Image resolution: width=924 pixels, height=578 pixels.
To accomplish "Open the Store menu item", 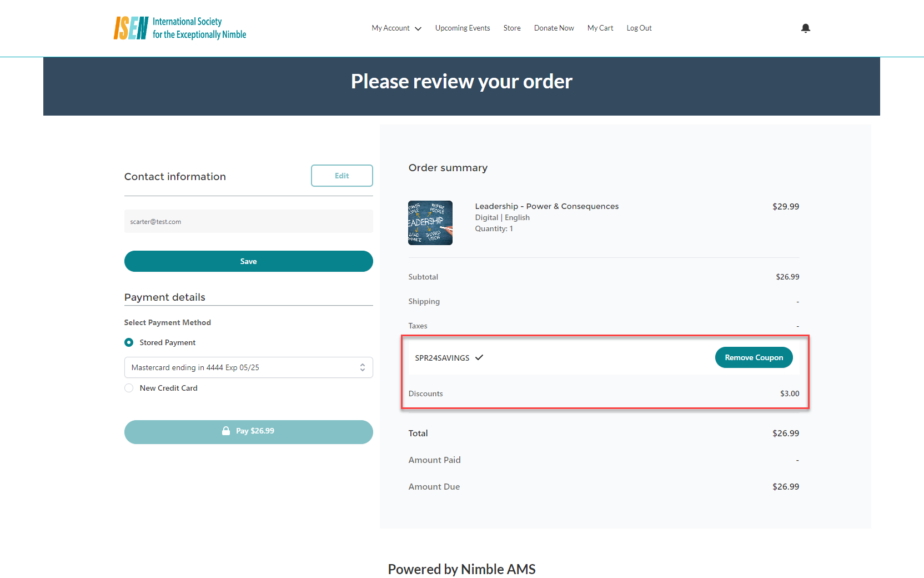I will pyautogui.click(x=512, y=28).
